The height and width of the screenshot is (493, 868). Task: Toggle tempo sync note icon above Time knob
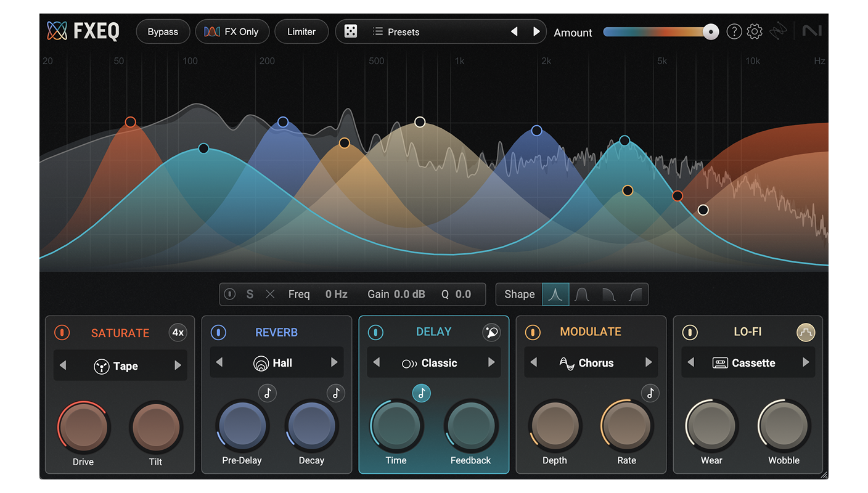point(422,393)
